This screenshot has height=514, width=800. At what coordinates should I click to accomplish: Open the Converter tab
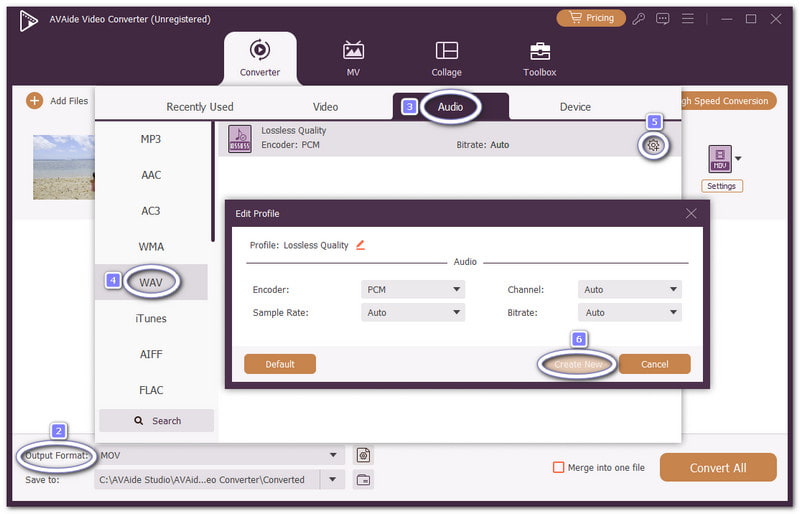click(x=260, y=58)
